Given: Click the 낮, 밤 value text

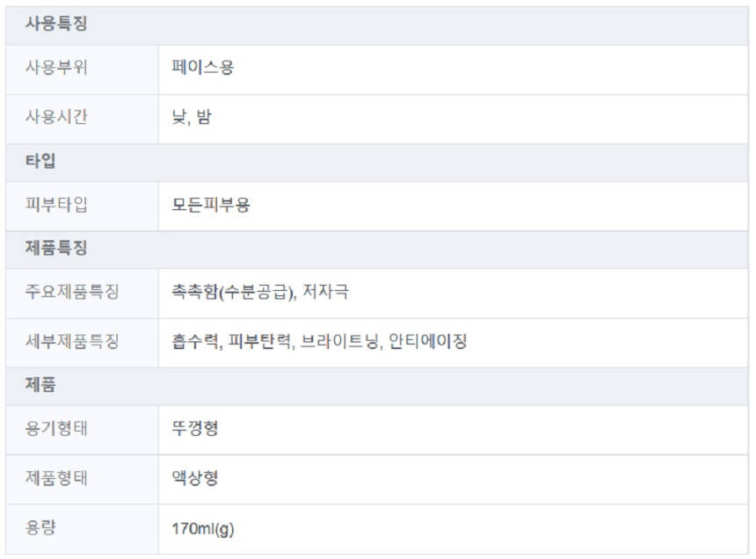Looking at the screenshot, I should pyautogui.click(x=192, y=117).
